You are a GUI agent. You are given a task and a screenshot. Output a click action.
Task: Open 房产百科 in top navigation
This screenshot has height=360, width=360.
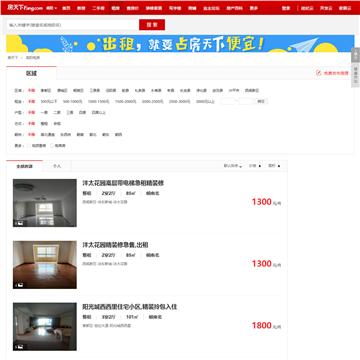(235, 8)
